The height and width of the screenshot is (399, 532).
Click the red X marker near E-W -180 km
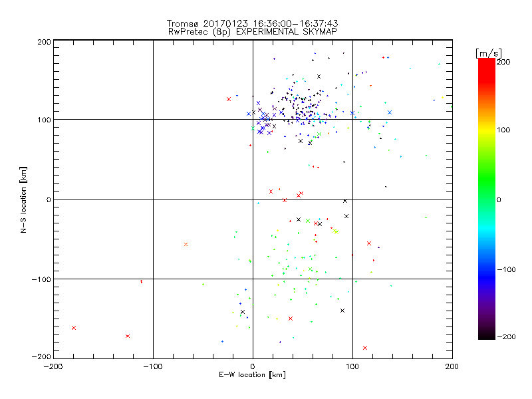pyautogui.click(x=74, y=328)
